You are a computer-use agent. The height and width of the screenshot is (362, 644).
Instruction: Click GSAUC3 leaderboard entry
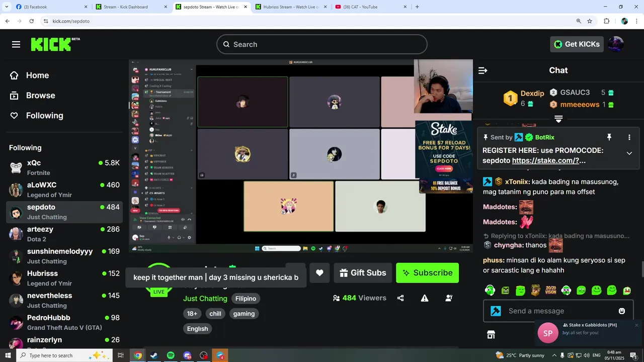pyautogui.click(x=581, y=93)
